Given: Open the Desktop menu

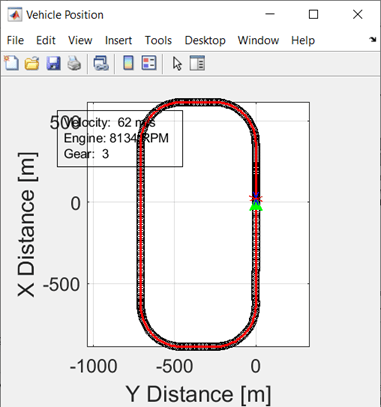Looking at the screenshot, I should 205,40.
